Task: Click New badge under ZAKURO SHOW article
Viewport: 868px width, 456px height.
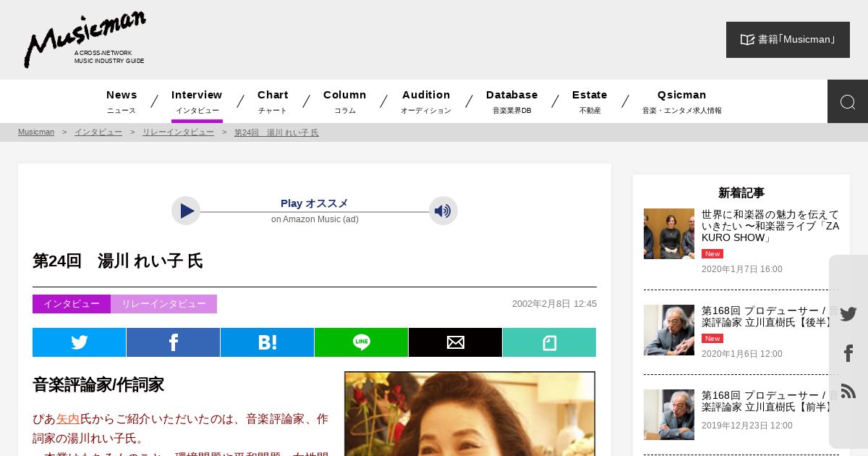Action: click(x=712, y=253)
